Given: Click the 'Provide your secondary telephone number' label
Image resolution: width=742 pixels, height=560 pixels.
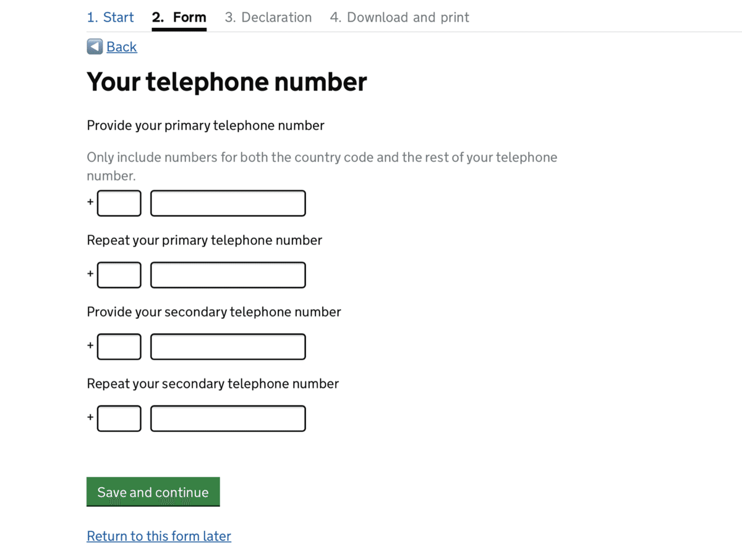Looking at the screenshot, I should (x=214, y=312).
